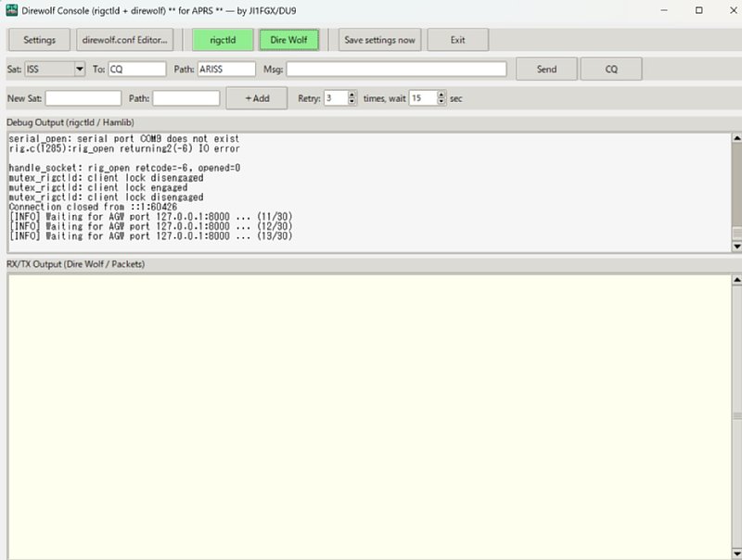This screenshot has height=560, width=742.
Task: Click into the Msg text field
Action: tap(396, 70)
